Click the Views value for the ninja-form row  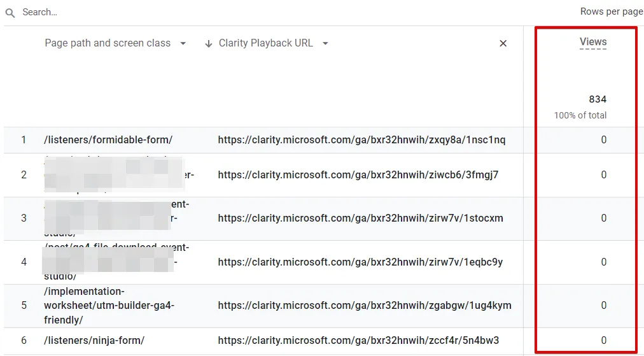pyautogui.click(x=603, y=340)
